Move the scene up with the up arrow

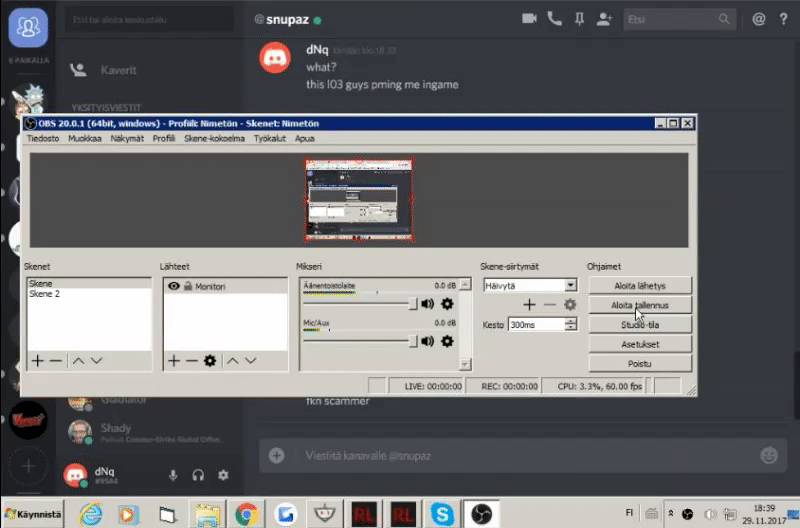[78, 361]
